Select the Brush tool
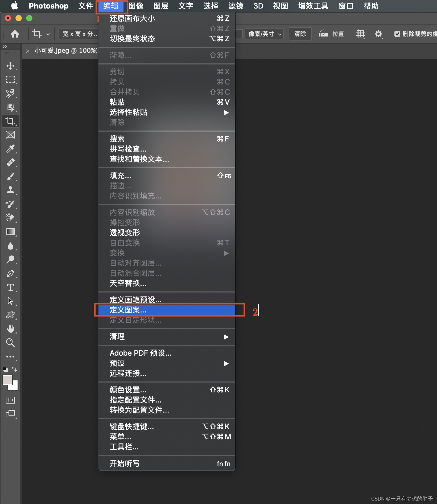The width and height of the screenshot is (437, 504). point(10,176)
